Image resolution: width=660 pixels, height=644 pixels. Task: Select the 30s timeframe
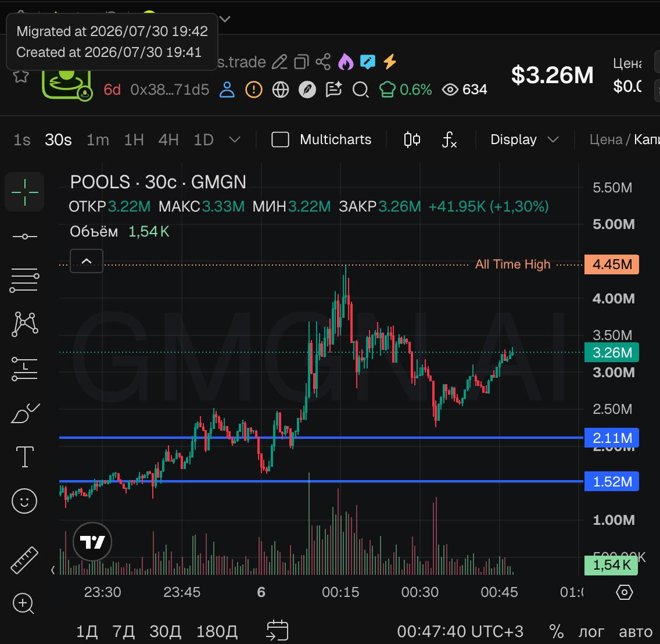[58, 139]
